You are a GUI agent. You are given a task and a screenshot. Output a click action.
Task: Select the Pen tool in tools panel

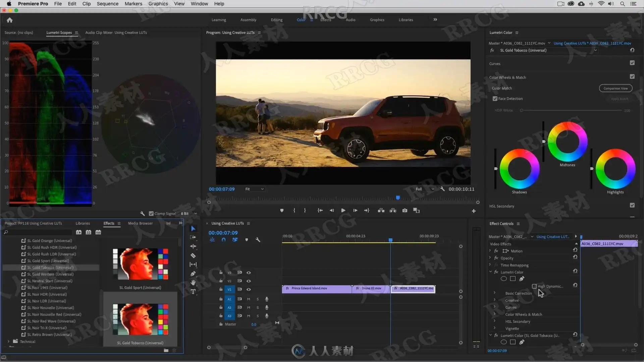[x=193, y=274]
